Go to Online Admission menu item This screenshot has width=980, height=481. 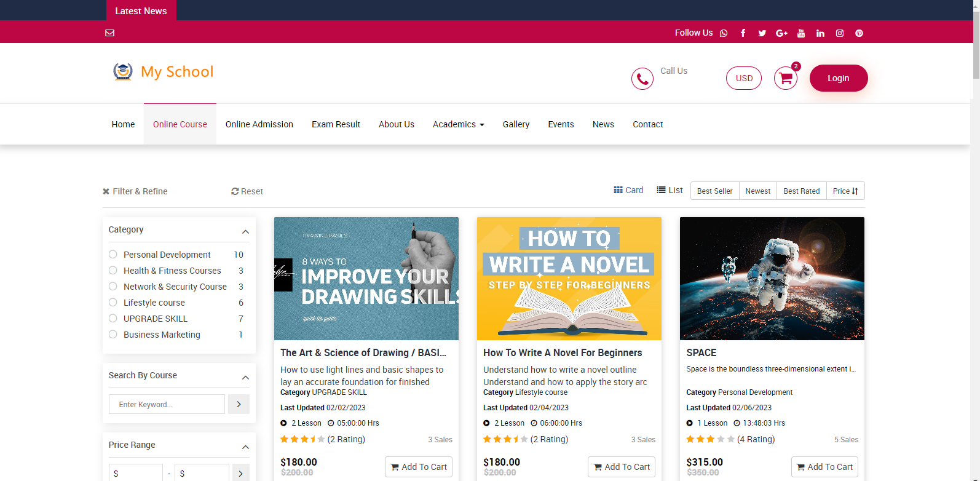259,124
